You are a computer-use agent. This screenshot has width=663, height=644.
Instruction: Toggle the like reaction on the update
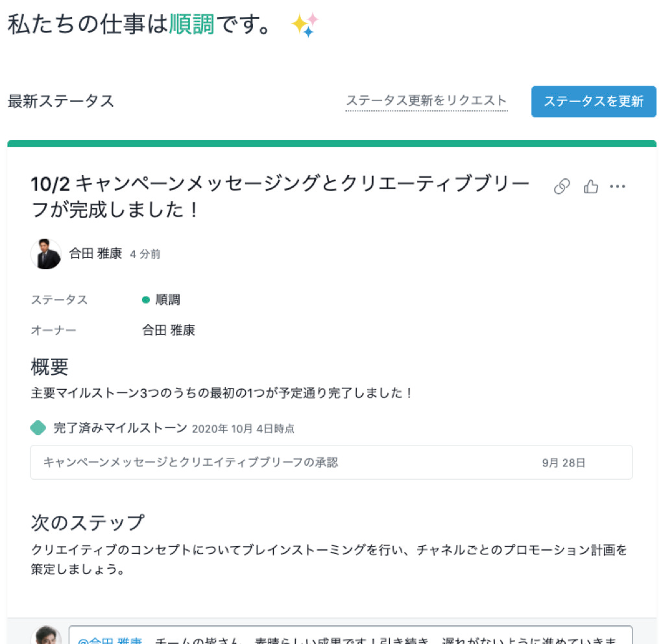tap(590, 186)
